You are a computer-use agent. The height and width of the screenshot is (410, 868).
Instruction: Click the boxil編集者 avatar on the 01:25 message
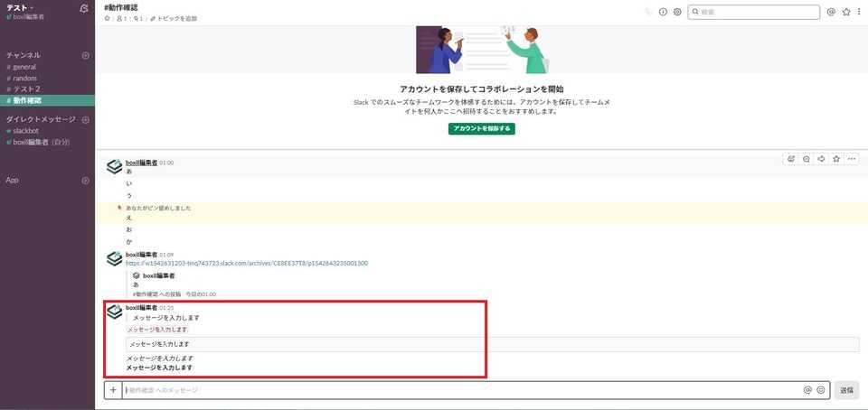114,311
